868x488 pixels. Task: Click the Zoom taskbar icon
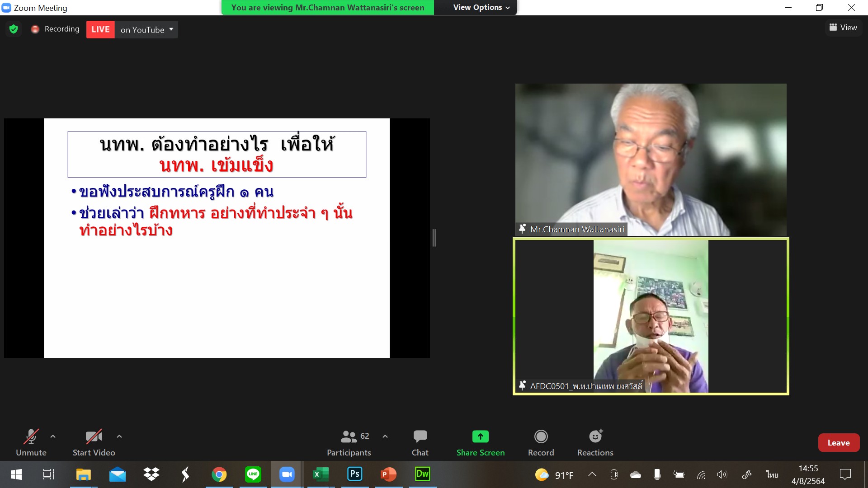(x=287, y=474)
